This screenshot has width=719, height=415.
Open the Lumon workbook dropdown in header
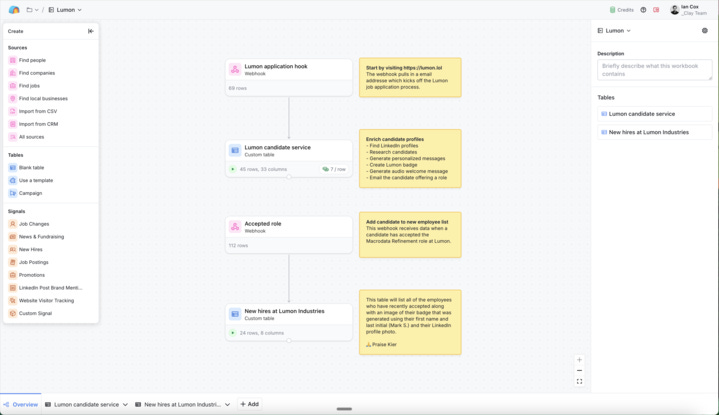[65, 10]
